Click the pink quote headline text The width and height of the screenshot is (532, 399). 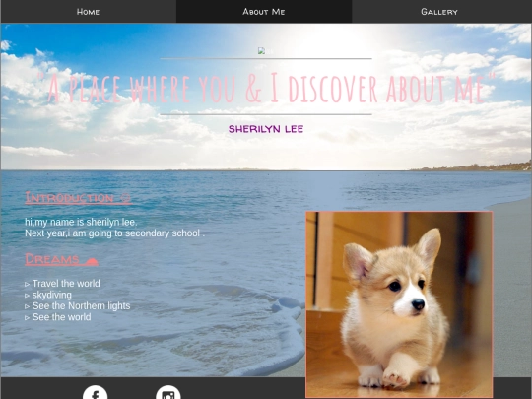click(x=266, y=89)
